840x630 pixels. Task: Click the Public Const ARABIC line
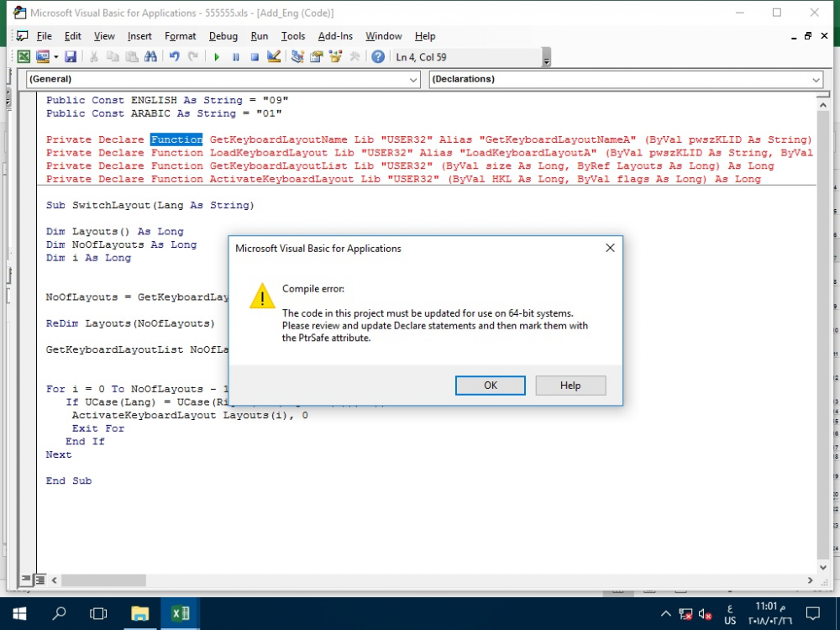click(164, 113)
